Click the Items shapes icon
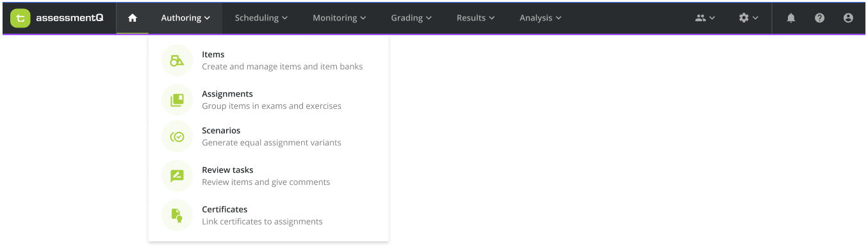Image resolution: width=868 pixels, height=247 pixels. [x=177, y=60]
